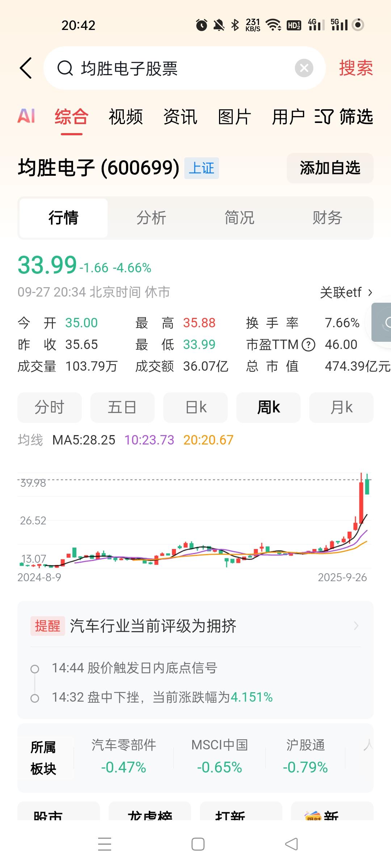The width and height of the screenshot is (391, 868).
Task: Select the 五日 chart option
Action: [122, 407]
